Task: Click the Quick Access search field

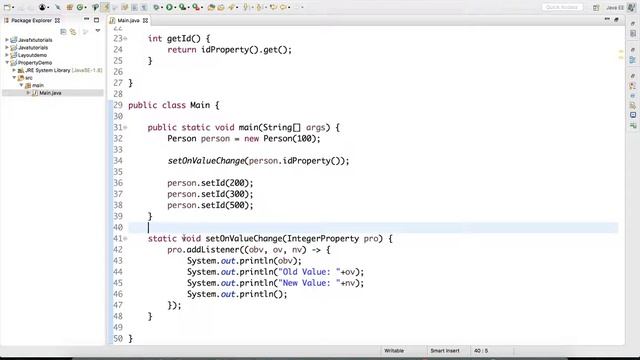Action: coord(562,7)
